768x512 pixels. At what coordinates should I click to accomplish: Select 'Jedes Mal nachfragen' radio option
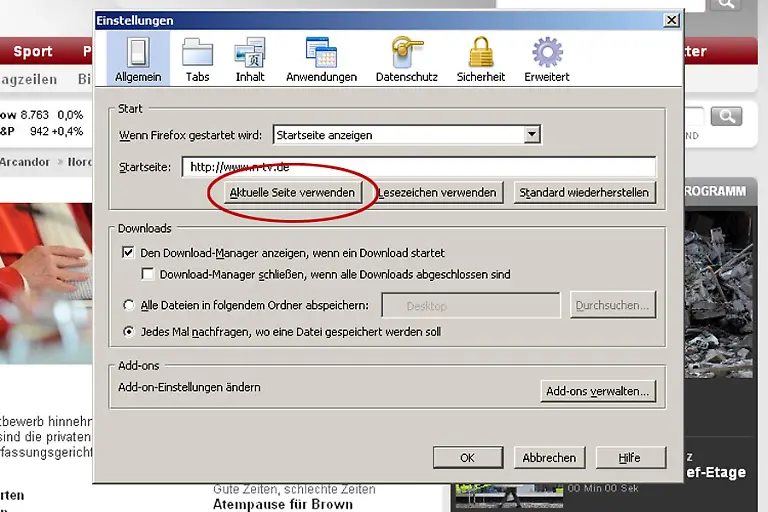pos(128,331)
